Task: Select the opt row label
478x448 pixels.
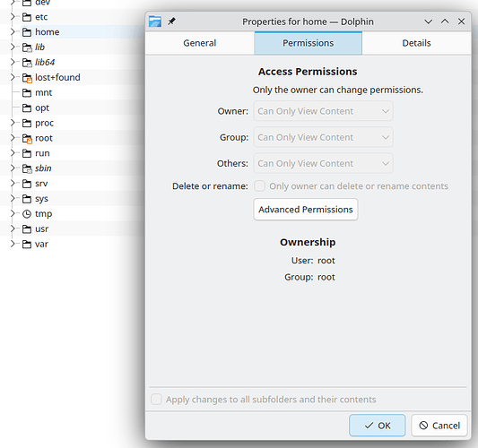Action: pos(42,108)
